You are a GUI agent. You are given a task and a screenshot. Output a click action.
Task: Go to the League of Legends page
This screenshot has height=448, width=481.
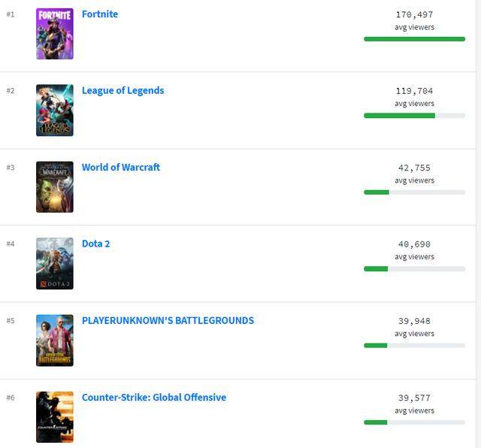pos(123,91)
